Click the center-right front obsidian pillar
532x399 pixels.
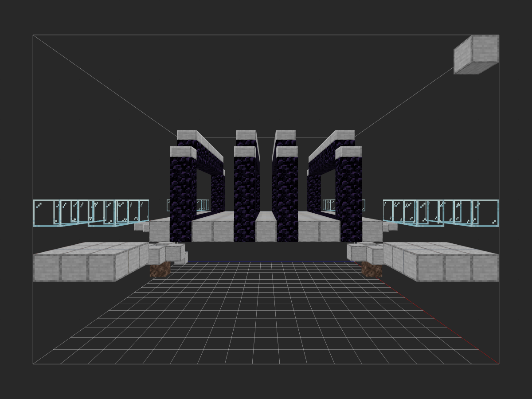tap(287, 199)
